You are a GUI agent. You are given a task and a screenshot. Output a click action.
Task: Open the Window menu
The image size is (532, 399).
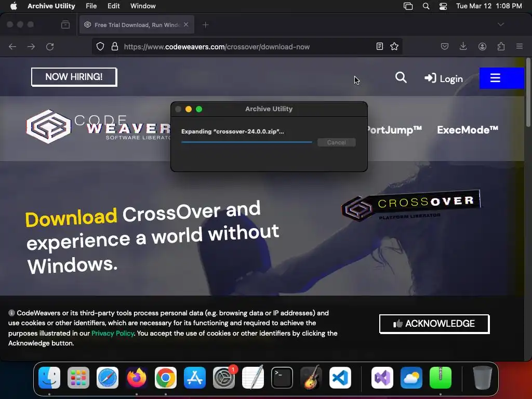143,6
